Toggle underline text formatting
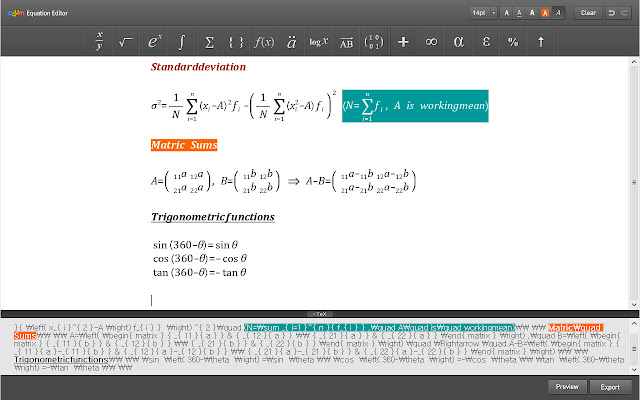Image resolution: width=640 pixels, height=400 pixels. click(x=519, y=13)
